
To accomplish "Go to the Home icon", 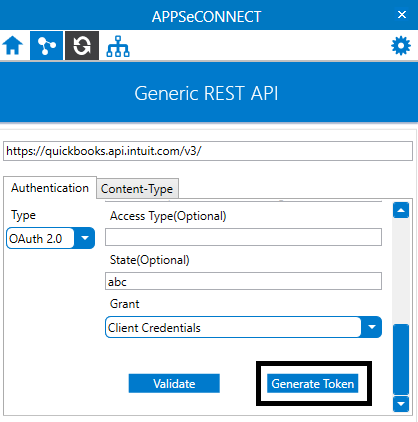I will tap(13, 45).
